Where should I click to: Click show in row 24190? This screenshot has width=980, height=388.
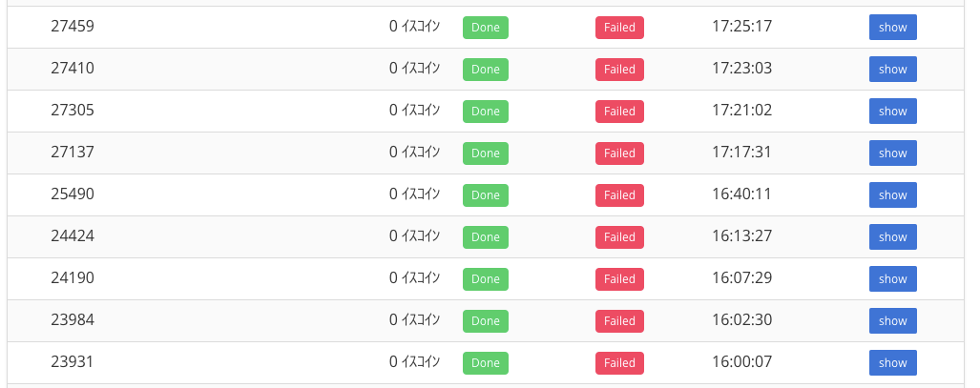click(x=892, y=278)
